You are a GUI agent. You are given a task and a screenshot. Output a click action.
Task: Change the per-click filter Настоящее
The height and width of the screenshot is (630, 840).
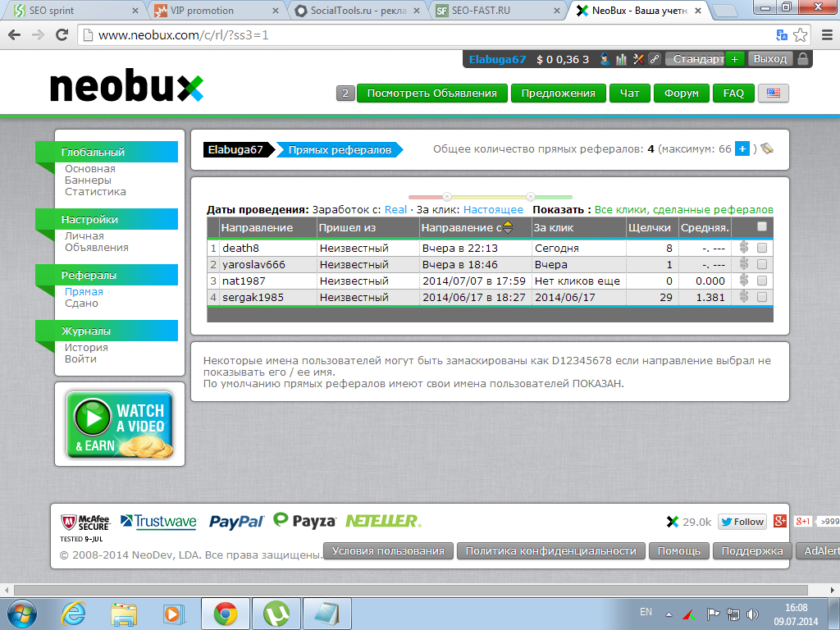(493, 210)
